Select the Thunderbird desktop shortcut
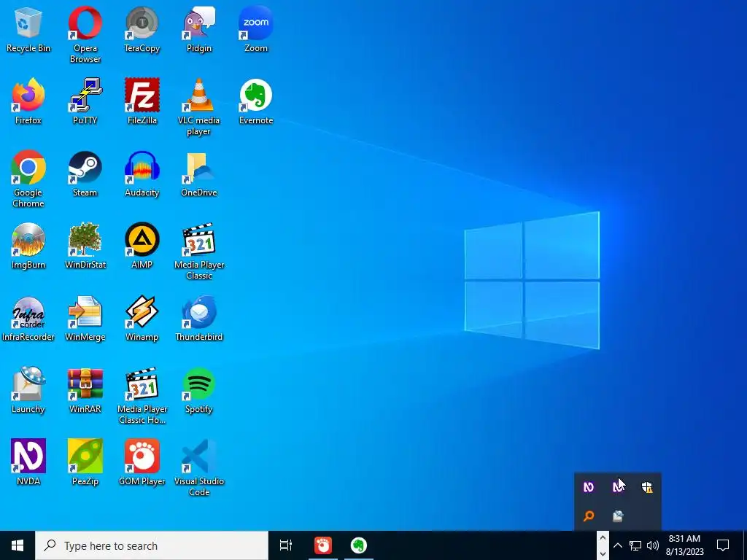This screenshot has height=560, width=747. pos(198,318)
